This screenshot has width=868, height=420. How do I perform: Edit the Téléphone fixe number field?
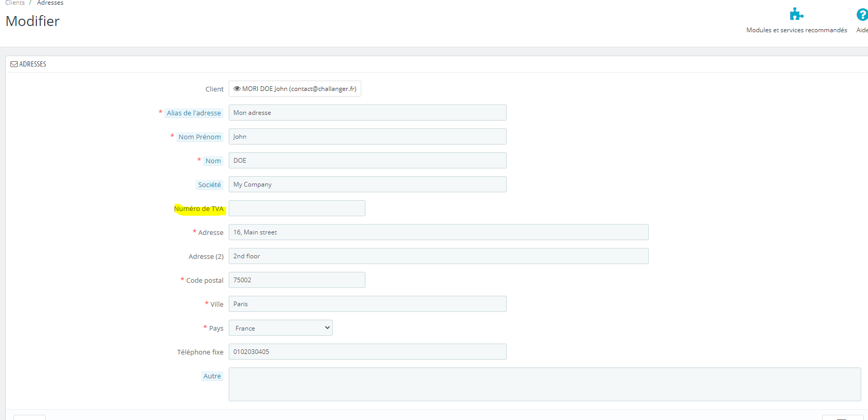point(367,352)
